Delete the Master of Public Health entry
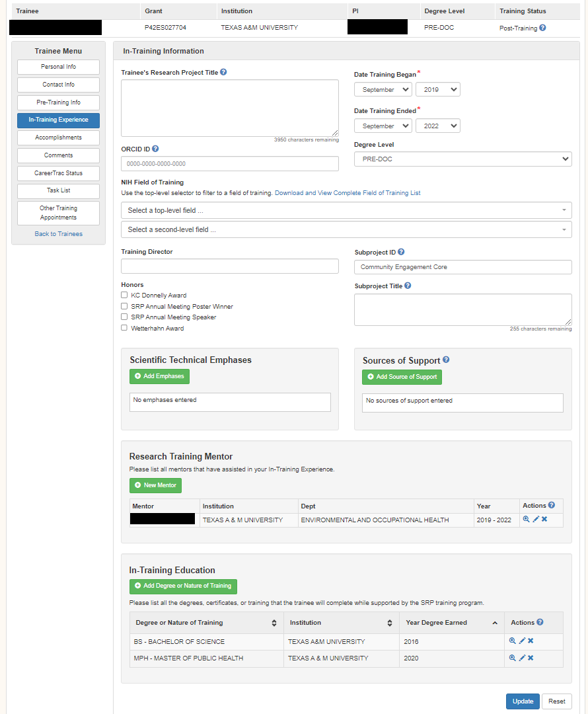Screen dimensions: 588x714 (x=531, y=658)
